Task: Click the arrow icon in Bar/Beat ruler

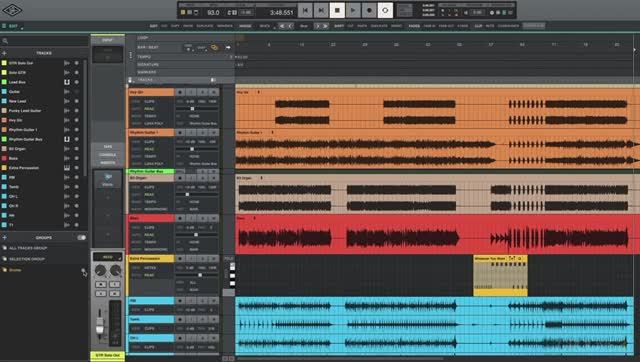Action: 228,47
